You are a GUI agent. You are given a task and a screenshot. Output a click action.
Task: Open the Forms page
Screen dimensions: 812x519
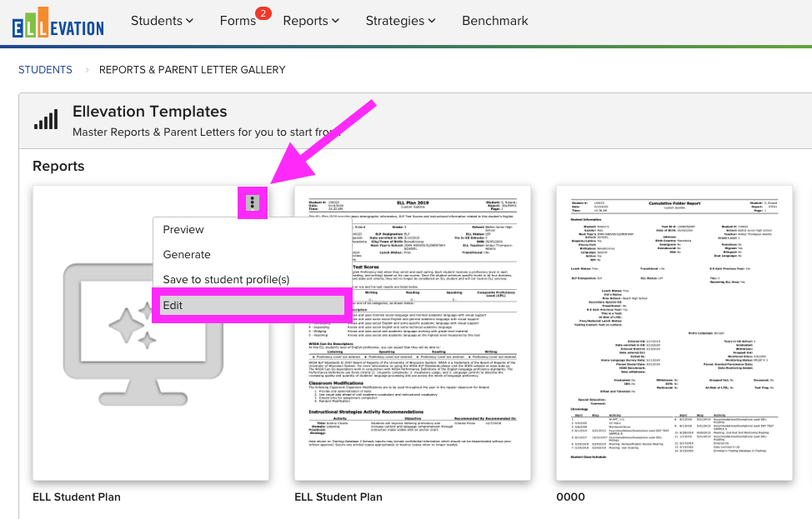coord(238,21)
